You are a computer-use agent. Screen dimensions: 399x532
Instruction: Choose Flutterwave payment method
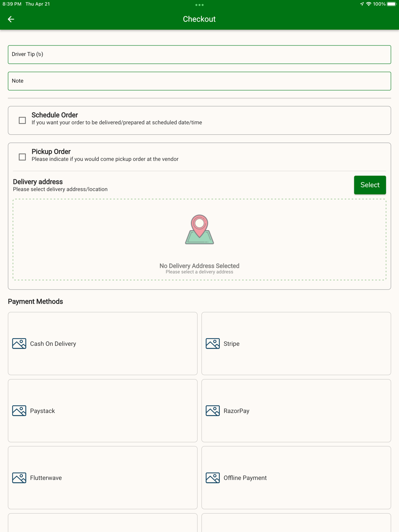point(103,478)
